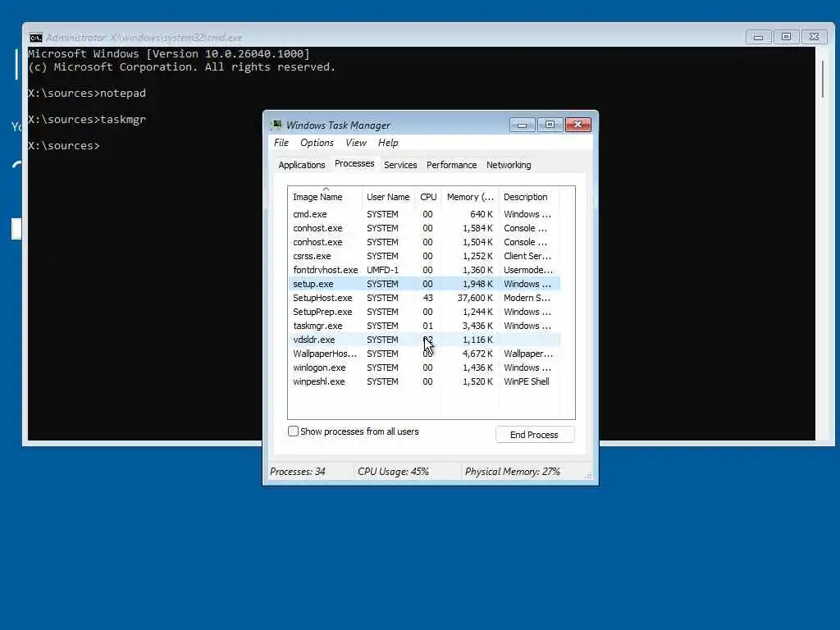
Task: Switch to the Applications tab
Action: coord(302,165)
